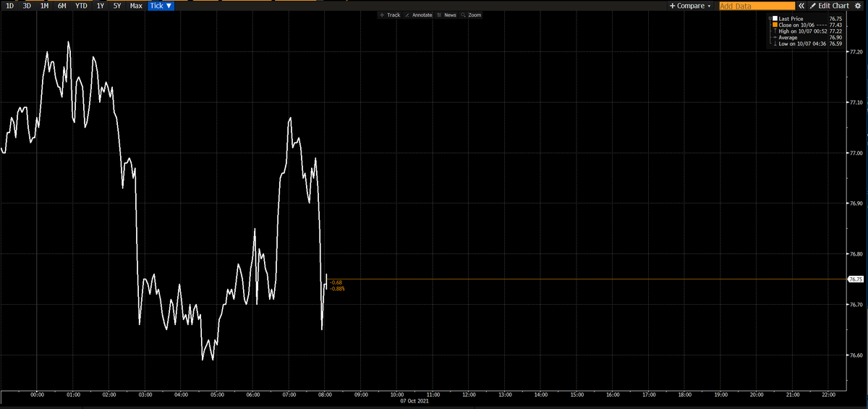Image resolution: width=868 pixels, height=409 pixels.
Task: Click the 08:00 time axis label
Action: [325, 395]
